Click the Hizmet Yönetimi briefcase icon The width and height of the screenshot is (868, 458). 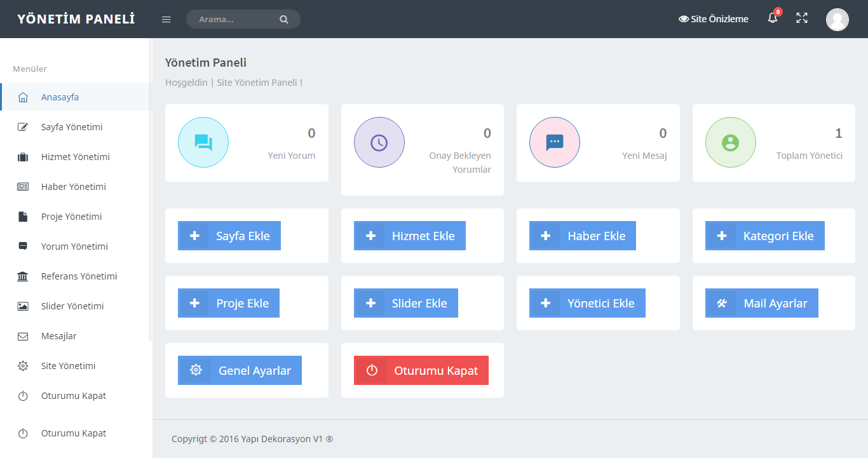tap(23, 157)
